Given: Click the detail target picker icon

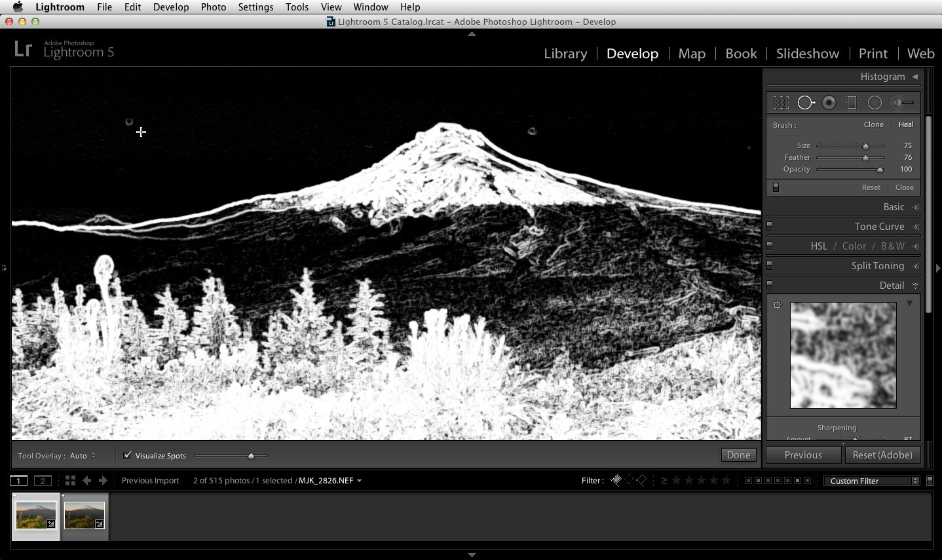Looking at the screenshot, I should (x=777, y=305).
